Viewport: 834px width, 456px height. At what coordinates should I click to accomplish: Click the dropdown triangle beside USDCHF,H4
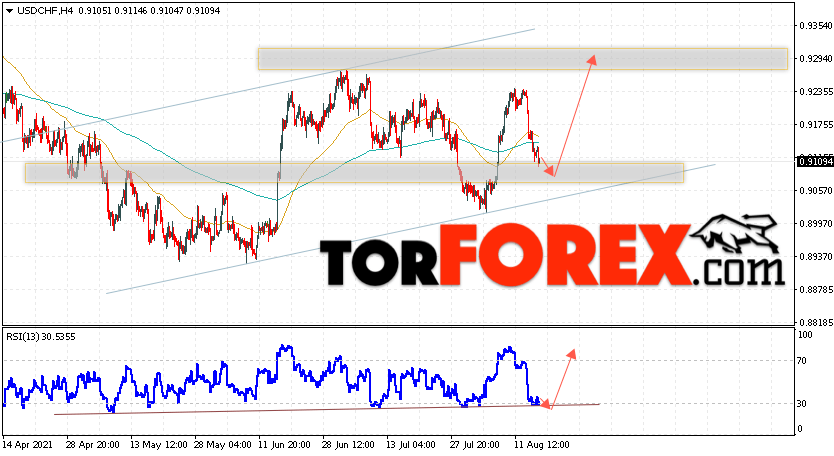(x=10, y=11)
